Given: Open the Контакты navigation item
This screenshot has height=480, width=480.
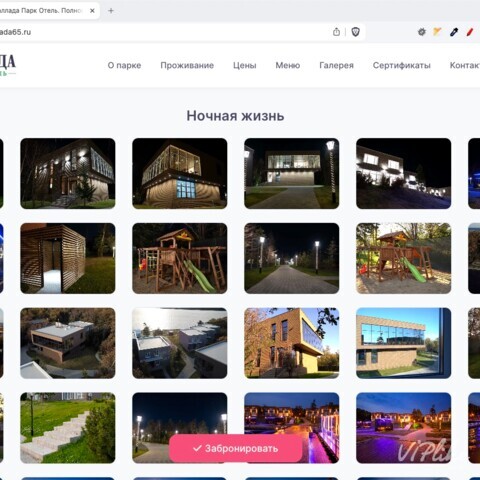Looking at the screenshot, I should coord(465,65).
